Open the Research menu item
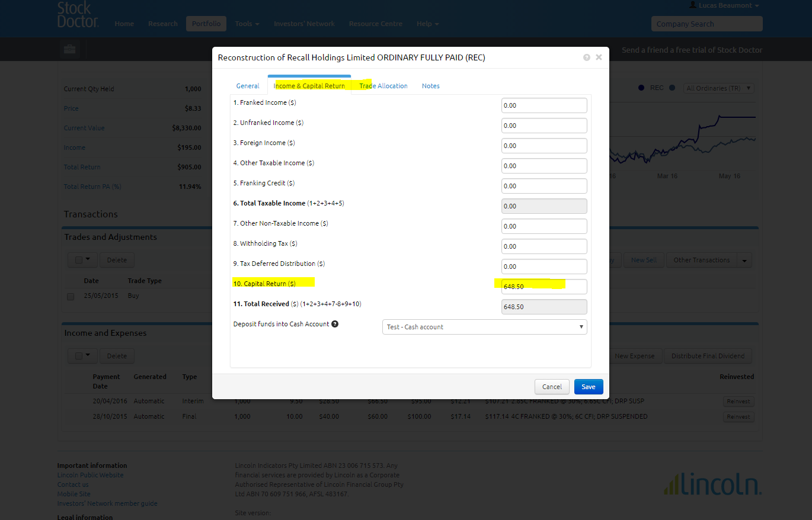This screenshot has height=520, width=812. (163, 24)
